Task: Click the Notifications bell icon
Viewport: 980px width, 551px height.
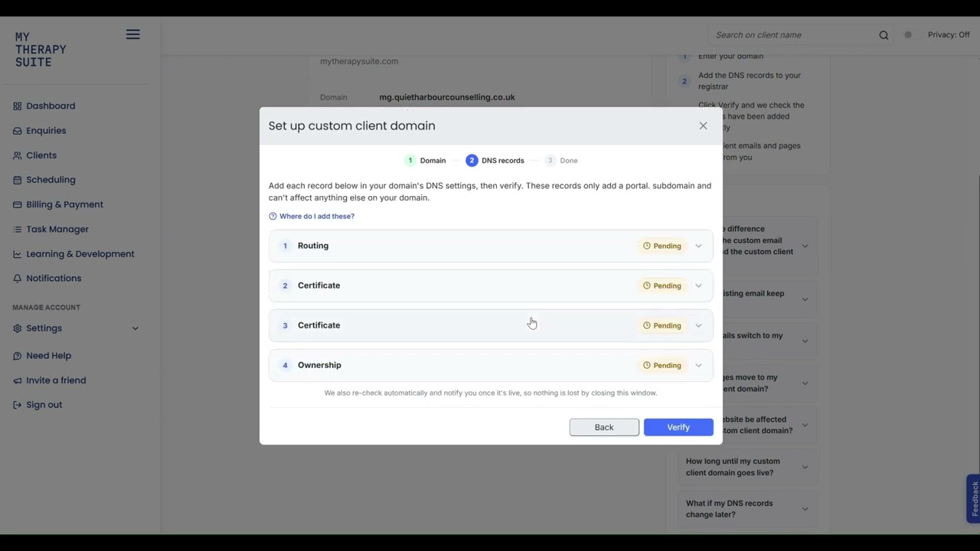Action: [17, 279]
